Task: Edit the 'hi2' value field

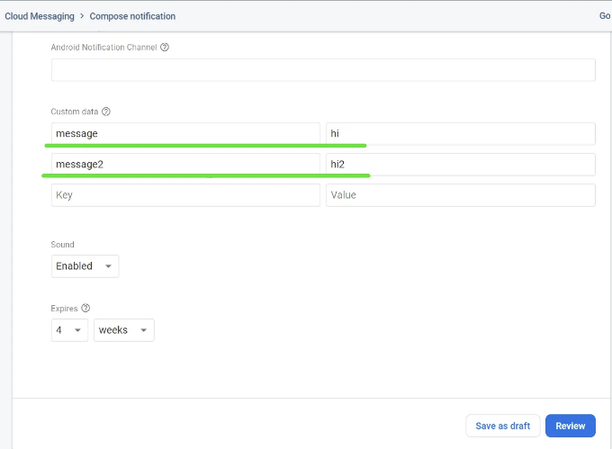Action: pyautogui.click(x=461, y=164)
